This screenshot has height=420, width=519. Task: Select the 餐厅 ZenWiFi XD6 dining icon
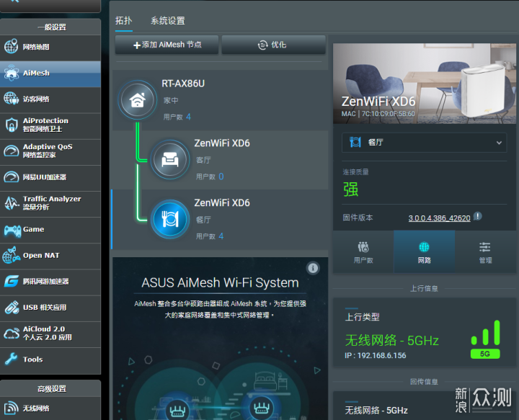pyautogui.click(x=170, y=219)
